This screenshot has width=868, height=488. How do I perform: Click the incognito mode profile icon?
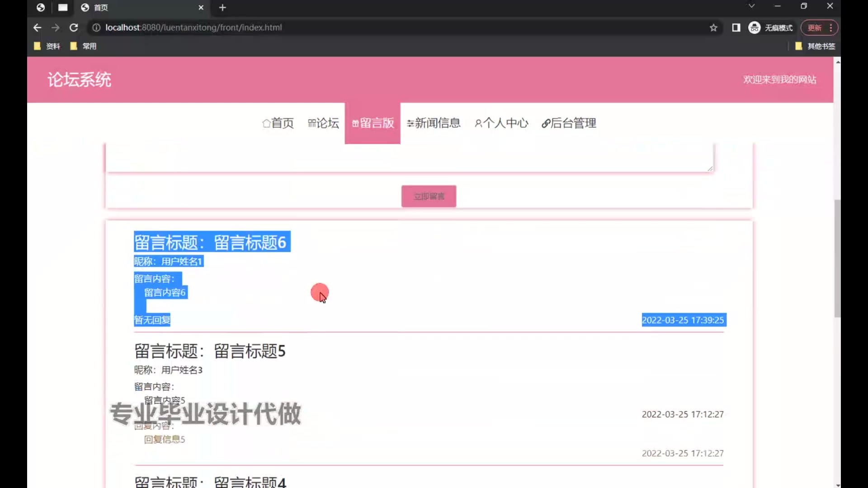point(754,28)
